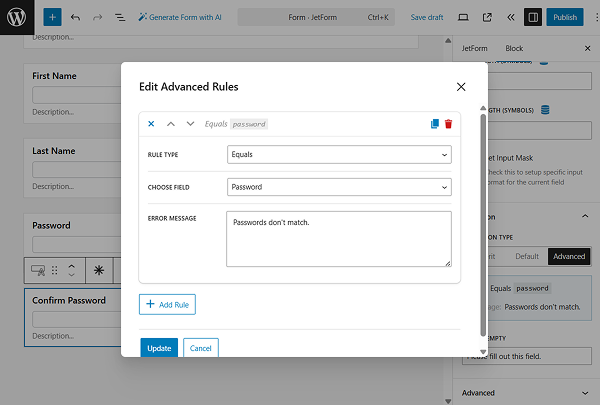Click the editor scrollbar up arrow

tap(448, 41)
